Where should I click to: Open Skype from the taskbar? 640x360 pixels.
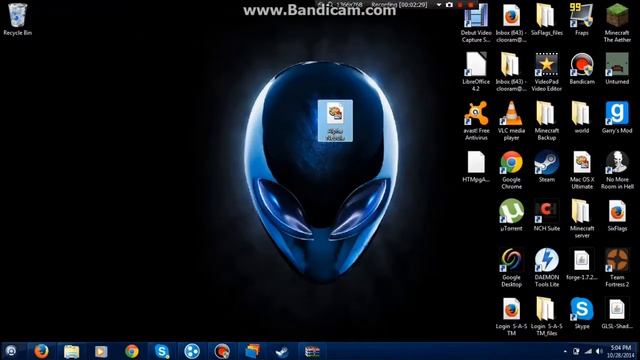click(x=162, y=351)
